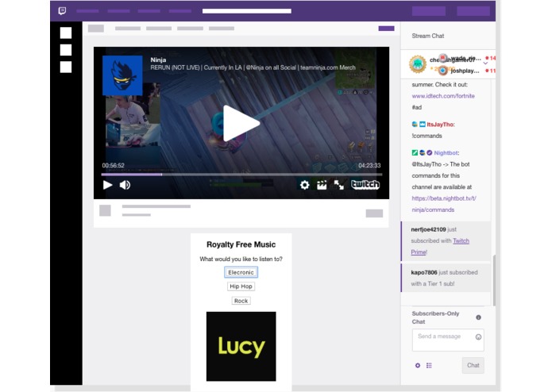The width and height of the screenshot is (552, 392).
Task: Expand the gift leaderboard chevron in chat header
Action: [x=485, y=63]
